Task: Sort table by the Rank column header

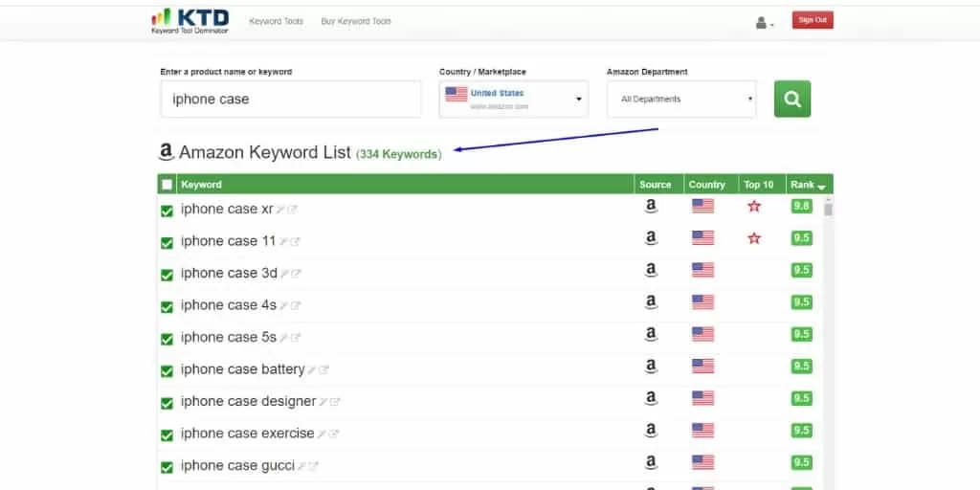Action: coord(808,185)
